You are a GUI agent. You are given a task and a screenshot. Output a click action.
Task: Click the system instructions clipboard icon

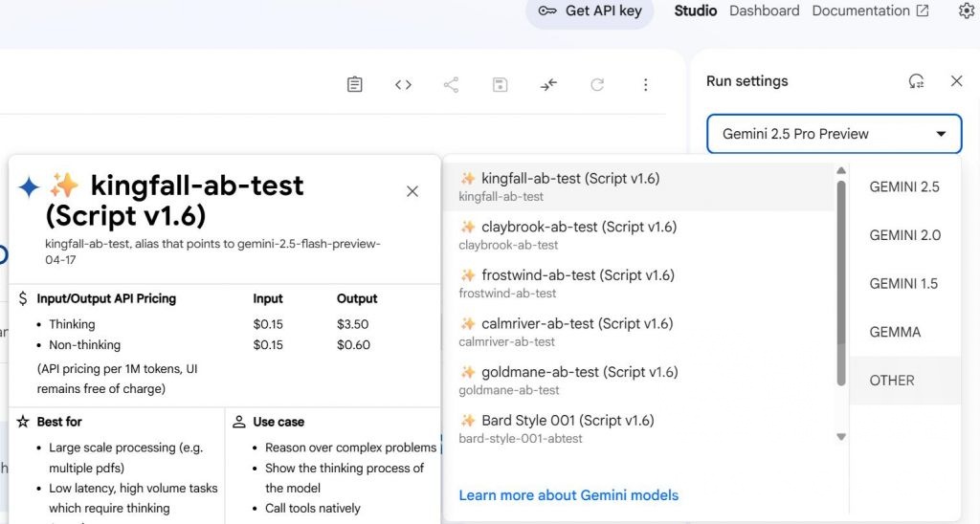coord(355,85)
